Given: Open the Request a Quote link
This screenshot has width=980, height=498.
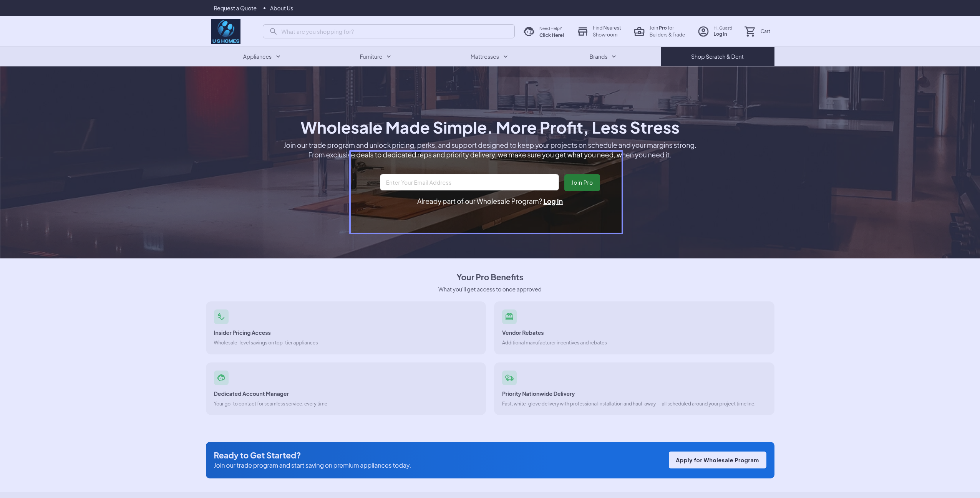Looking at the screenshot, I should click(235, 8).
